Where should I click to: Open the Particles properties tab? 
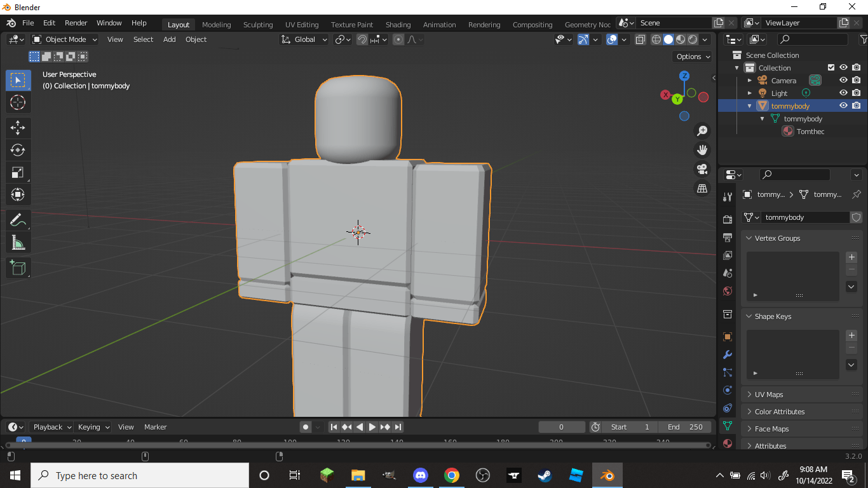pyautogui.click(x=728, y=372)
